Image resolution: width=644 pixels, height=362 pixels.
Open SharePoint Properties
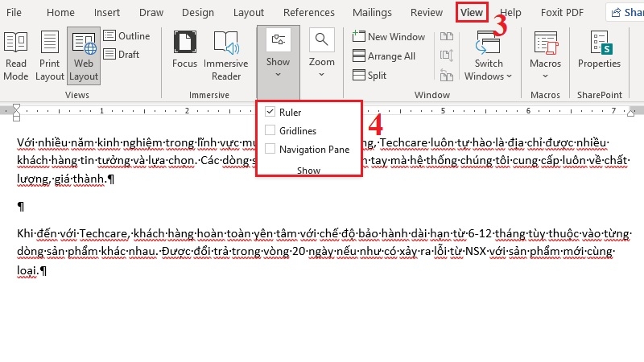coord(599,49)
